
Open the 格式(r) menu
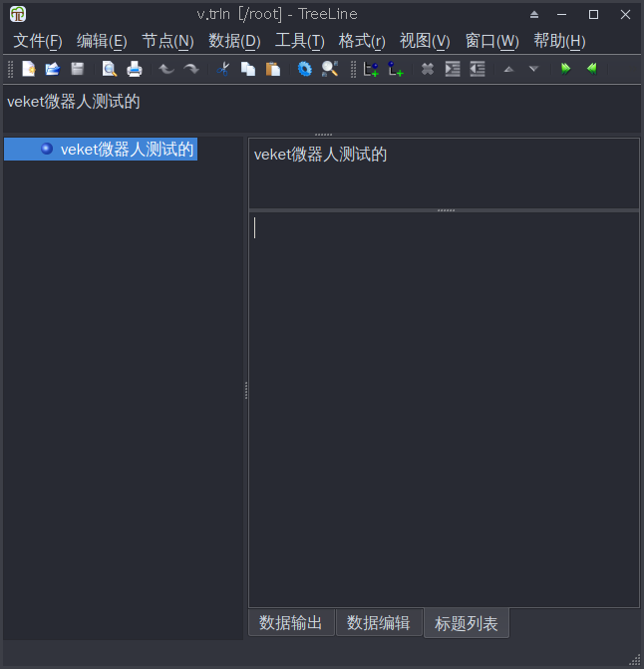pos(362,41)
